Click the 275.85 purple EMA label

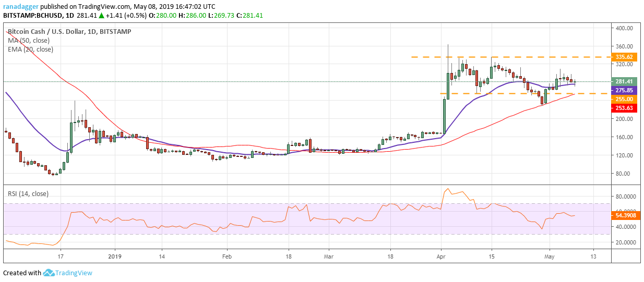click(623, 90)
